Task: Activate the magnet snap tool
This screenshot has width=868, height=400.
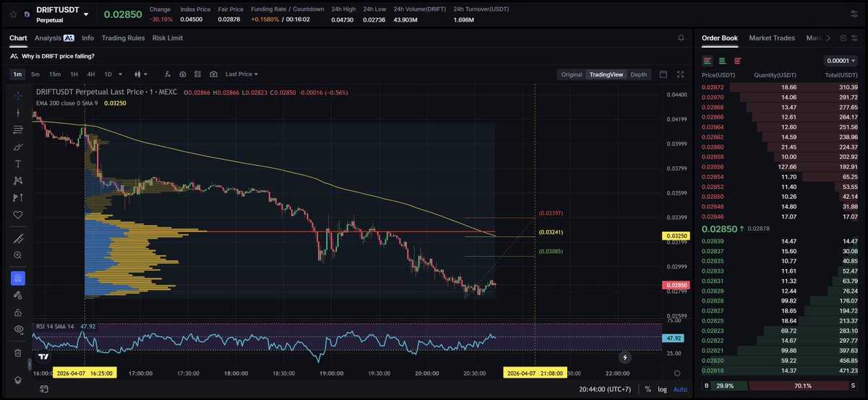Action: pyautogui.click(x=18, y=278)
